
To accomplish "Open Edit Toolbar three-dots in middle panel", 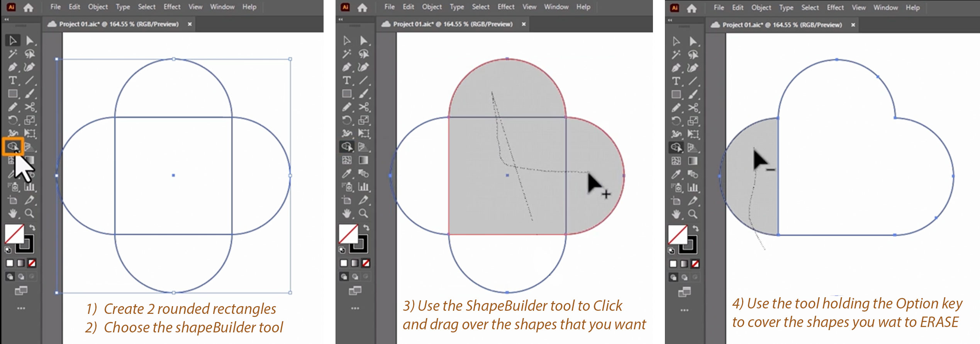I will (x=355, y=308).
